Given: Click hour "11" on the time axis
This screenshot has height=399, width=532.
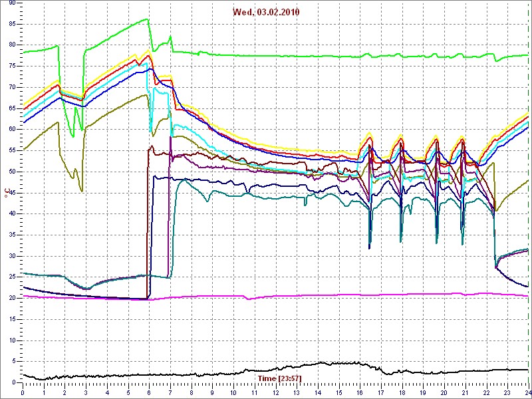Looking at the screenshot, I should click(x=255, y=392).
